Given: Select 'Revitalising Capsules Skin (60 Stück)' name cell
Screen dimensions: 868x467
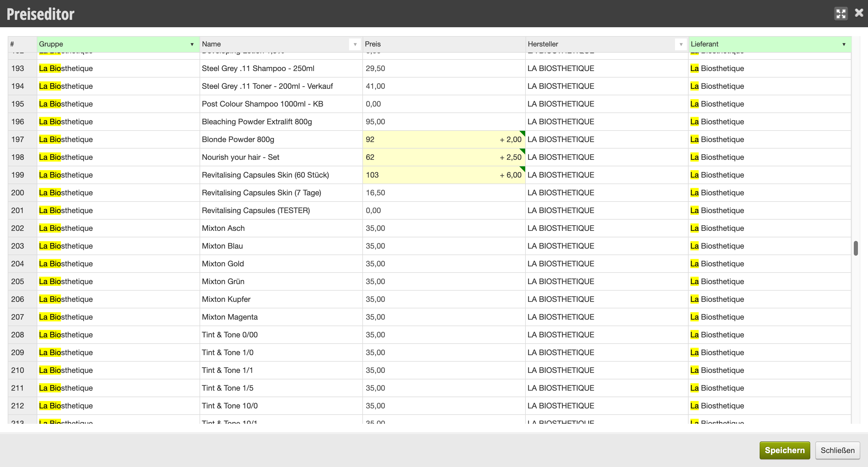Looking at the screenshot, I should (281, 175).
